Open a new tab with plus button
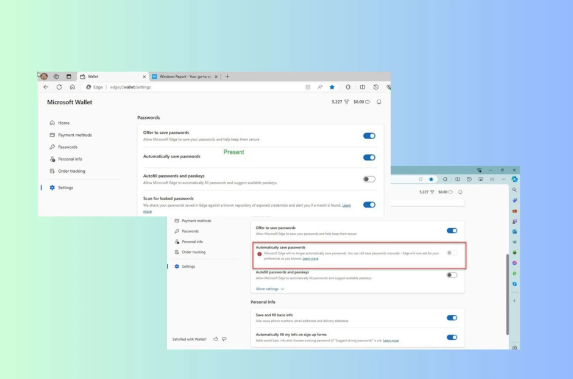573x379 pixels. coord(227,76)
